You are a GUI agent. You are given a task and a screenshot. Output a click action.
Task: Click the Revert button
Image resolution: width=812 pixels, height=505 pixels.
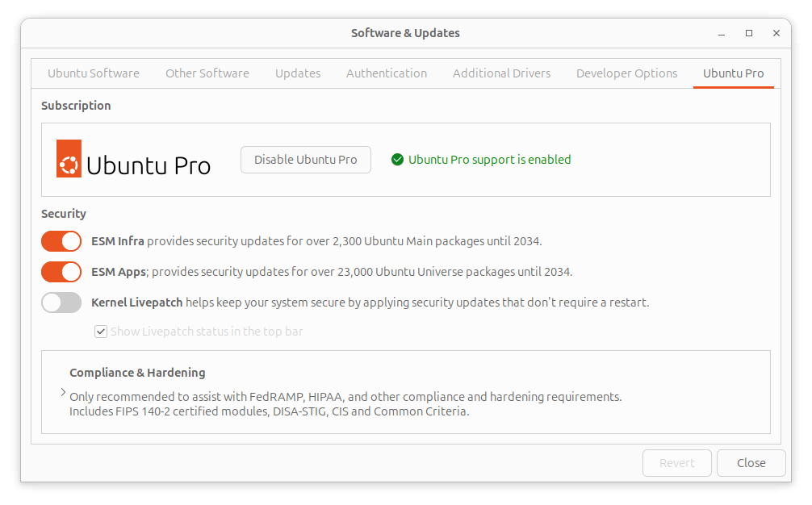[x=677, y=463]
